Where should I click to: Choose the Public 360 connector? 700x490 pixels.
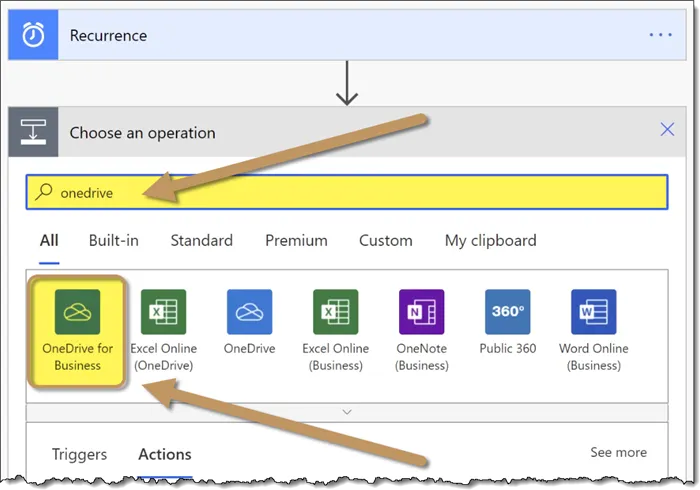pos(507,313)
